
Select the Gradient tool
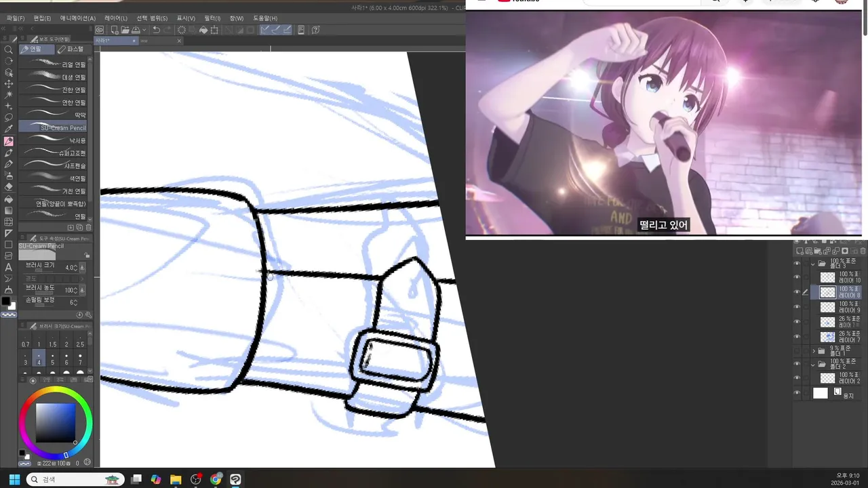click(x=9, y=210)
